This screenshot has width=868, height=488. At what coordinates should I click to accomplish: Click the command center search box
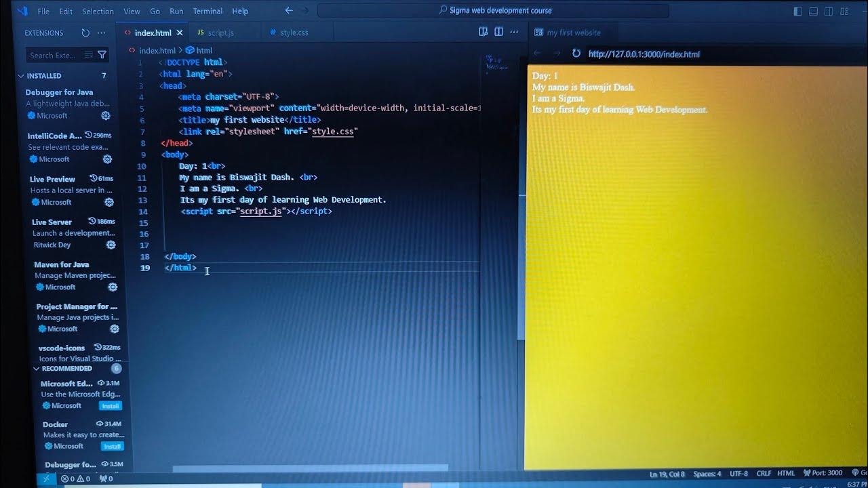493,11
